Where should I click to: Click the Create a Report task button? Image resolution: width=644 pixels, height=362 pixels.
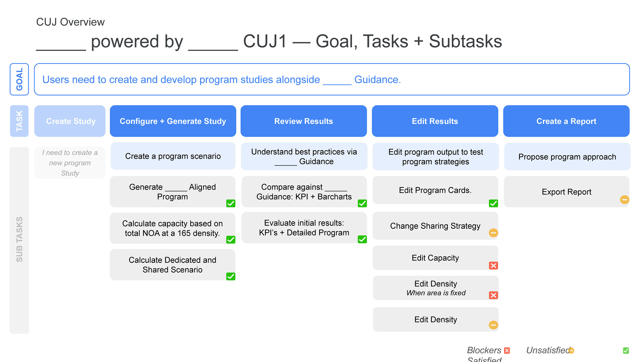(566, 121)
